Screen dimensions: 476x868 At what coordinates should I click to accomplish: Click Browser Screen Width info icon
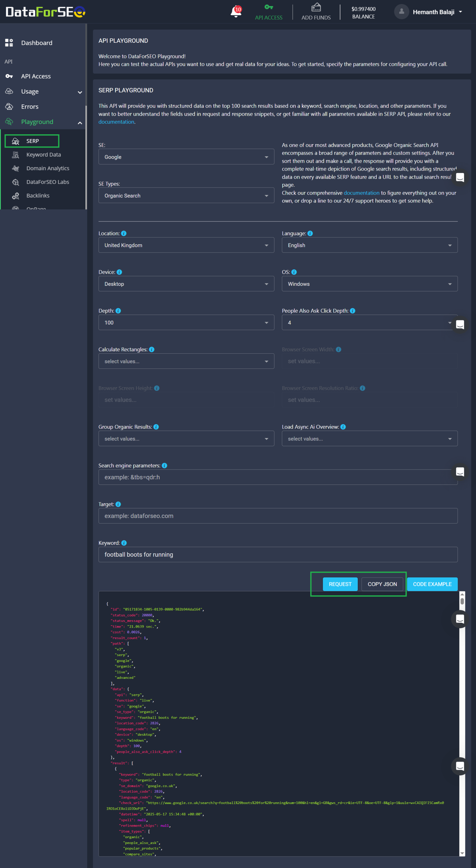338,349
